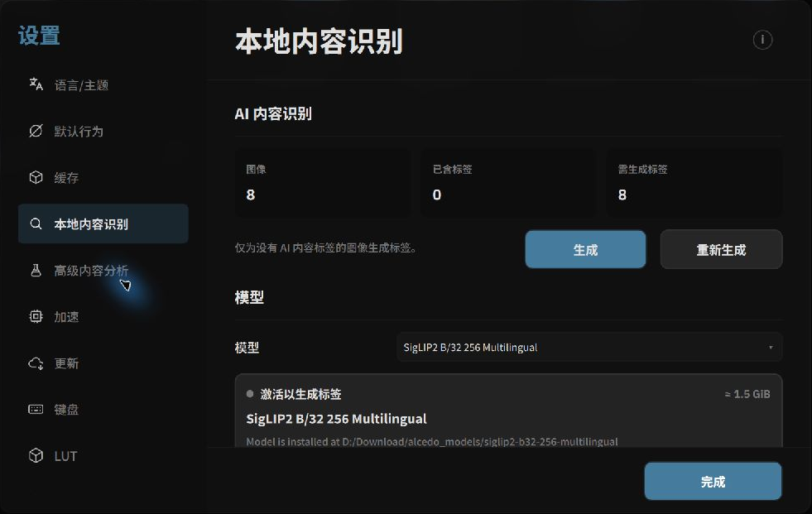The width and height of the screenshot is (812, 514).
Task: Click the 重新生成 button
Action: [x=721, y=249]
